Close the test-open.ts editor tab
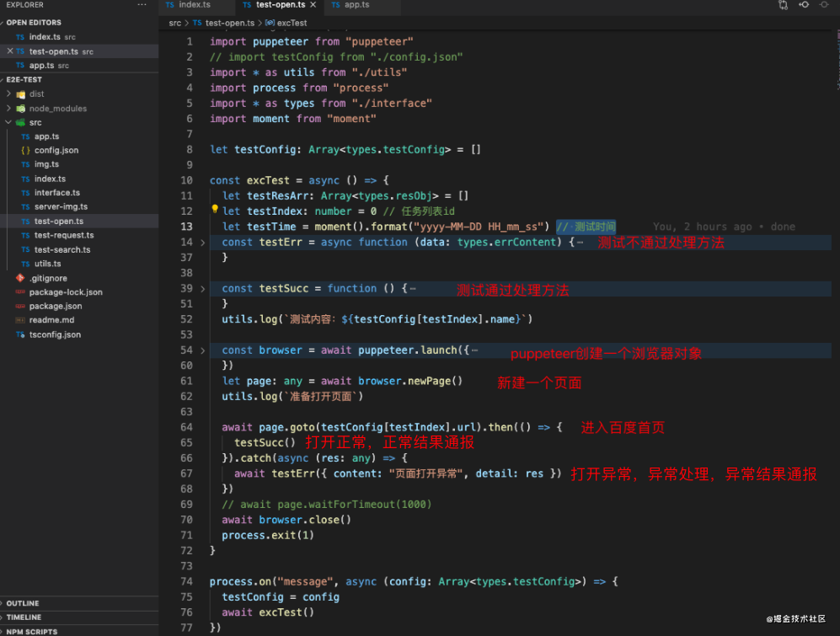 [x=313, y=5]
